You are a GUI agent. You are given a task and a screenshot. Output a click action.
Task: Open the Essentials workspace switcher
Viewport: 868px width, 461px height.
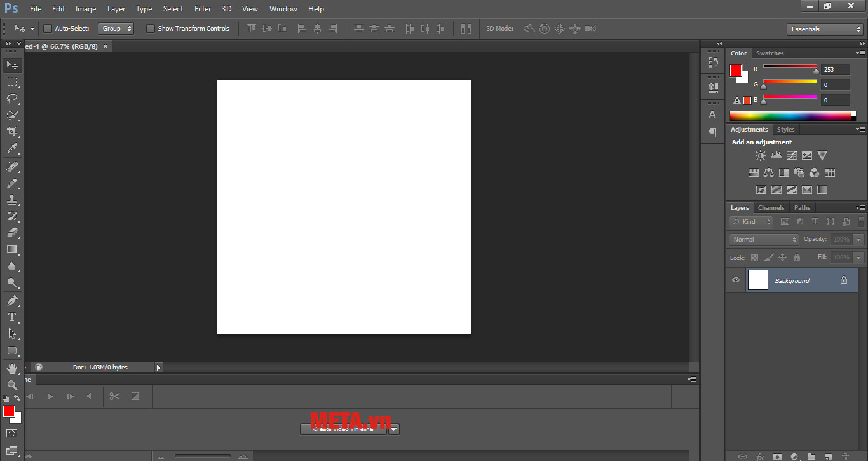tap(824, 28)
